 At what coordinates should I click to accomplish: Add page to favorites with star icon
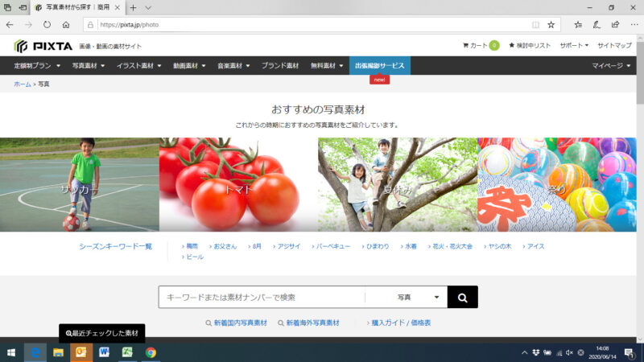pos(551,24)
